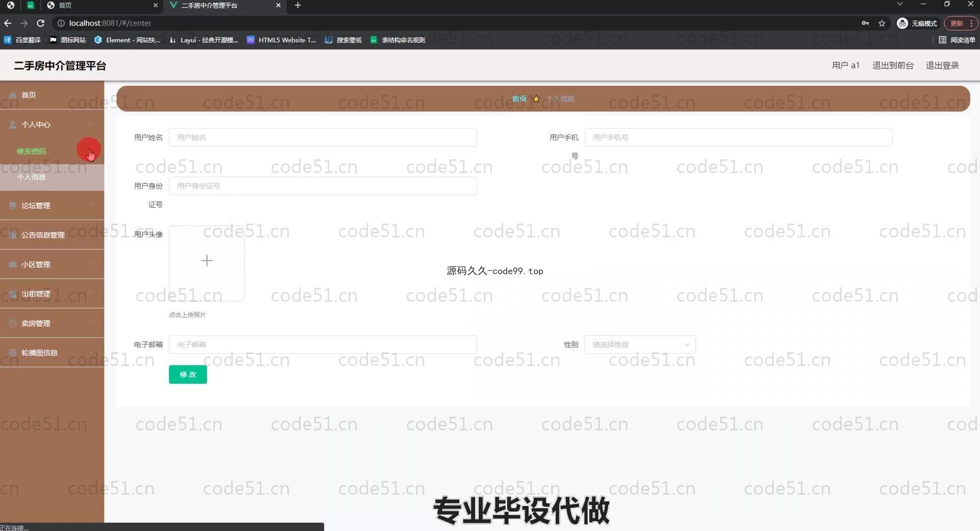Open HTML5 Website bookmark

[281, 40]
